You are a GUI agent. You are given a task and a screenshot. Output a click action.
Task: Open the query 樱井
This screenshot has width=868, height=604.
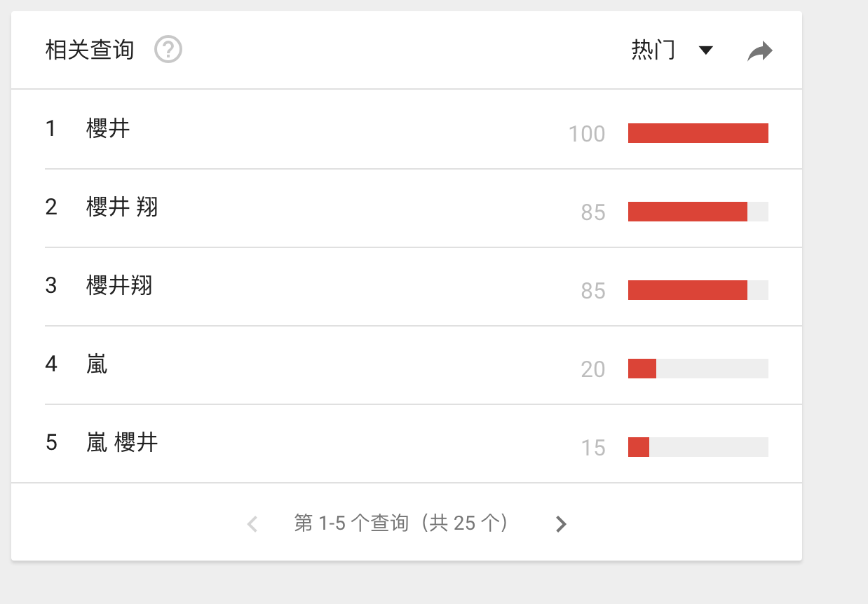point(108,129)
